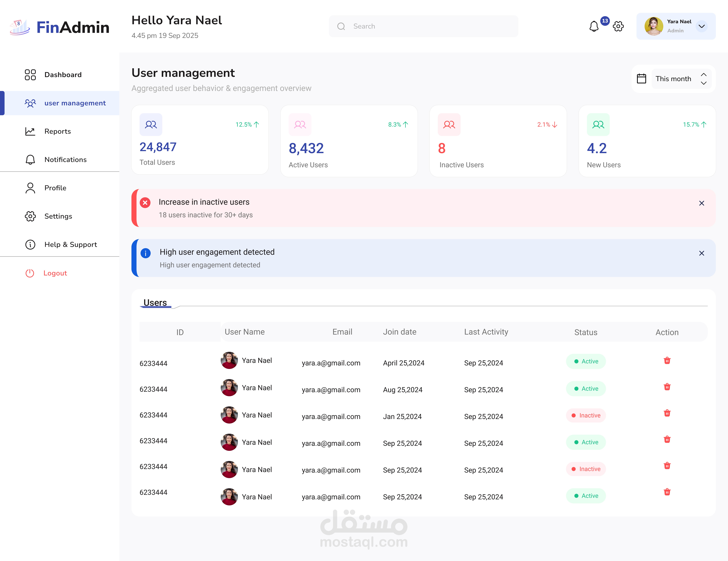The height and width of the screenshot is (561, 728).
Task: Delete the user who joined April 25,2024
Action: tap(667, 360)
